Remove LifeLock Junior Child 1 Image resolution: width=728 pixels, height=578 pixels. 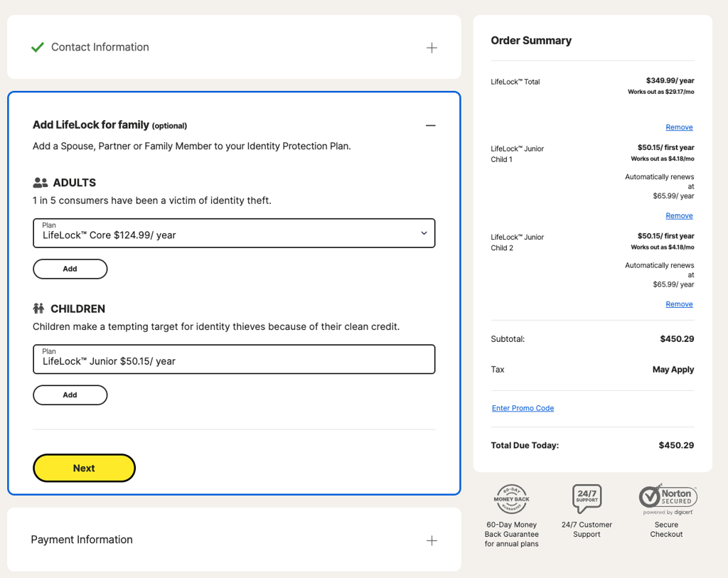(679, 216)
